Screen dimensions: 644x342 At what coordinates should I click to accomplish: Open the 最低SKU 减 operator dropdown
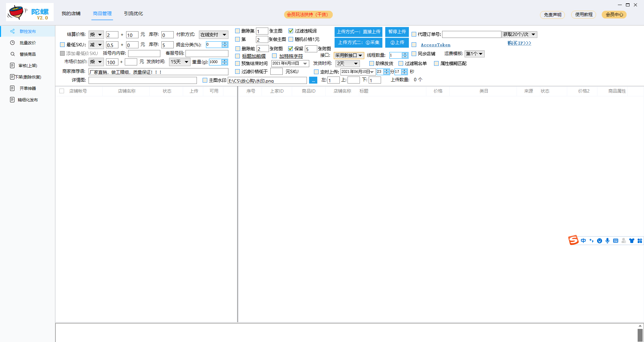pos(96,45)
